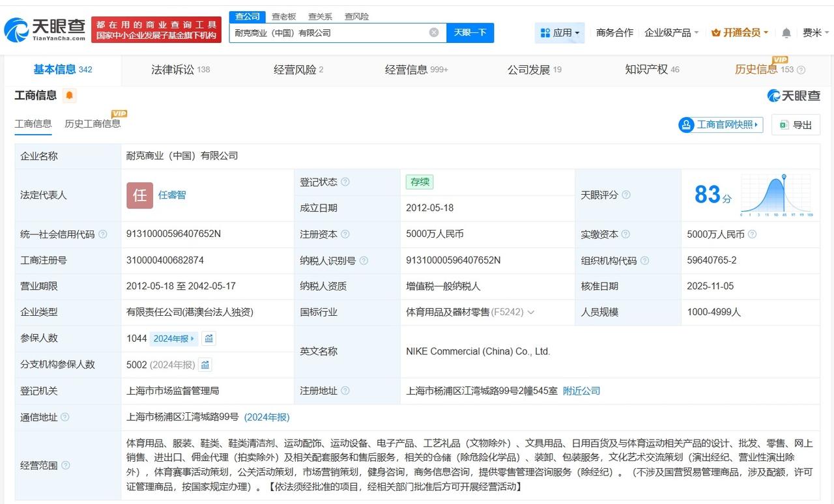Open the 商务合作 link
Screen dimensions: 834x504
pos(614,33)
